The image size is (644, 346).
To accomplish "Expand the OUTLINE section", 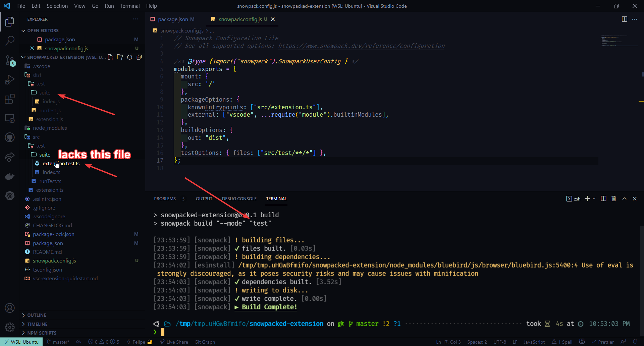I will pos(37,315).
